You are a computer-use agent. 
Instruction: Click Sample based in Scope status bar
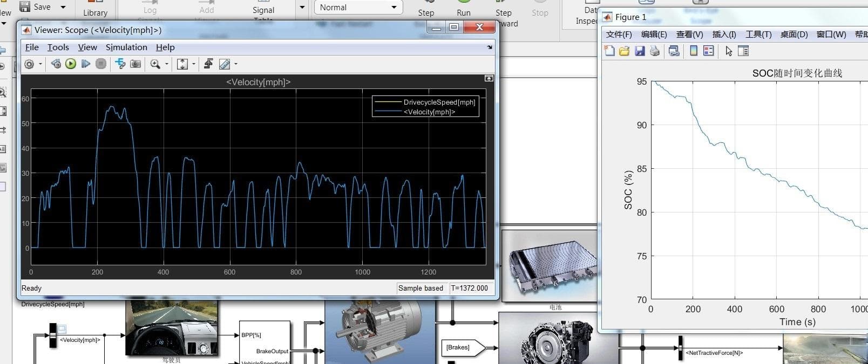(421, 288)
